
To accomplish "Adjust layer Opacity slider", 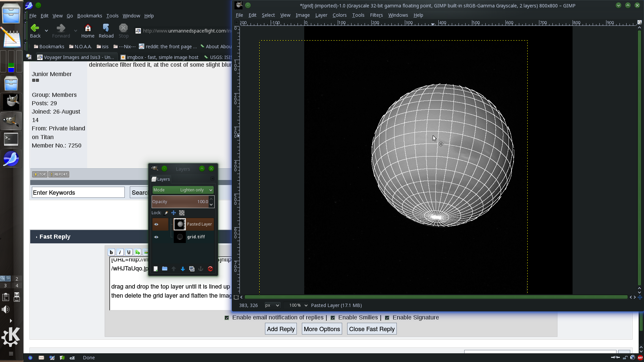I will tap(180, 202).
